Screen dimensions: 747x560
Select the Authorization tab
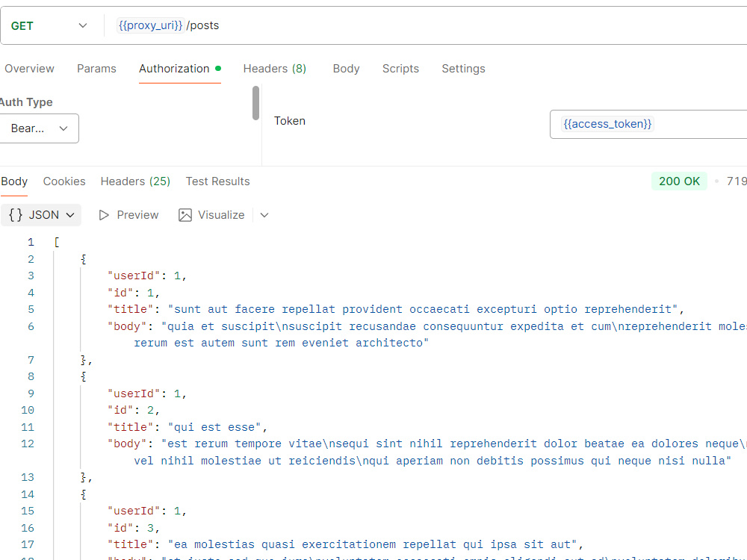pyautogui.click(x=179, y=69)
